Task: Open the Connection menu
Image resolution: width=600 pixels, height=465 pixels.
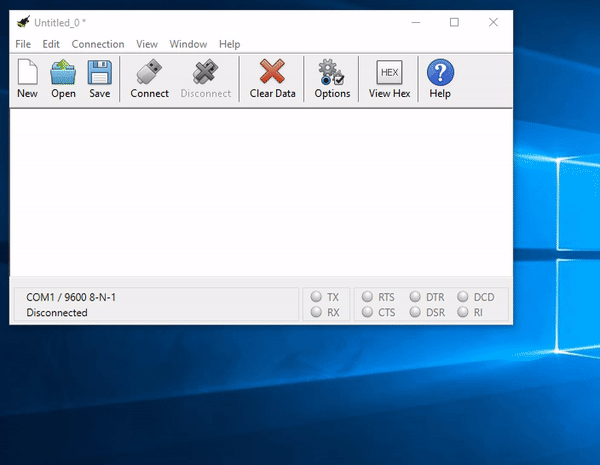Action: pos(98,44)
